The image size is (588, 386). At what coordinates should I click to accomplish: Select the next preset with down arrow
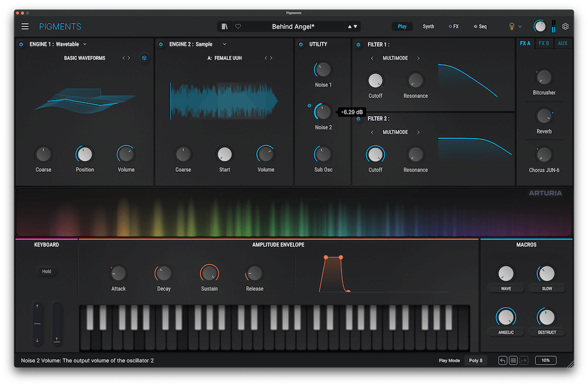coord(355,26)
